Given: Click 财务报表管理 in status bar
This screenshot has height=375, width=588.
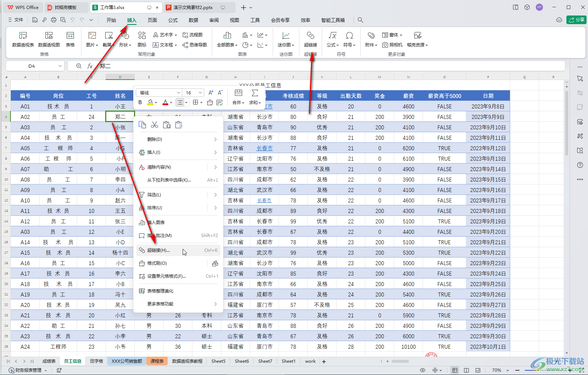Looking at the screenshot, I should (x=28, y=370).
